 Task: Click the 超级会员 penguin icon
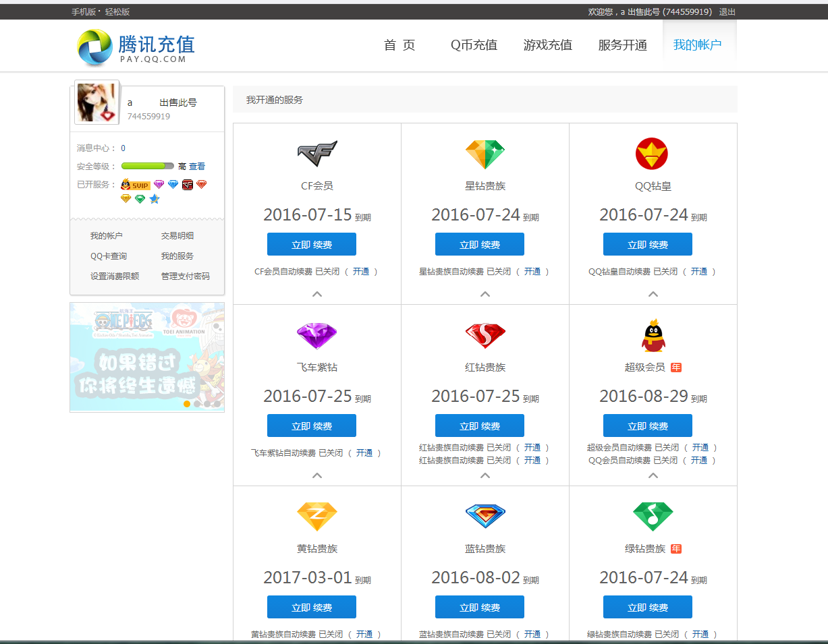(x=653, y=335)
